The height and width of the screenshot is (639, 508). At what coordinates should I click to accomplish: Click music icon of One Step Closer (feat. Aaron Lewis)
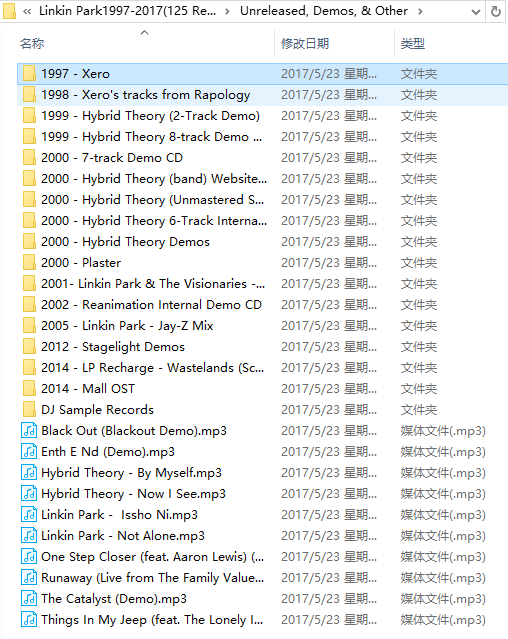(x=29, y=556)
